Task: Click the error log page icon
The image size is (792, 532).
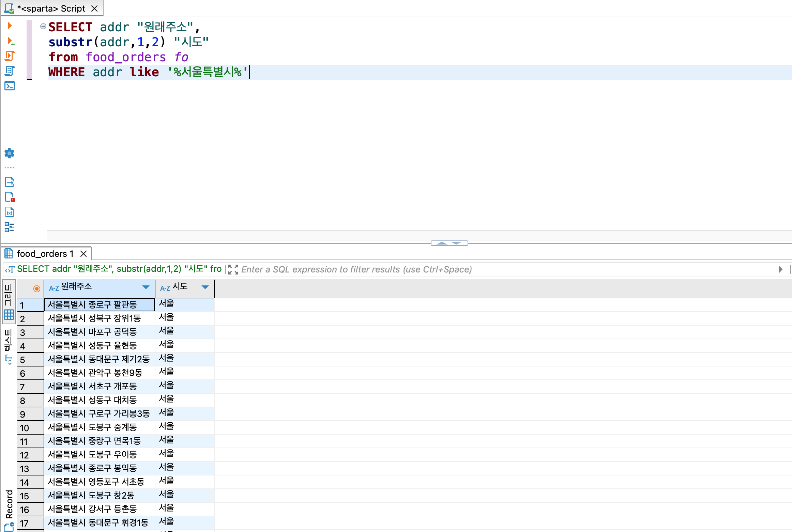Action: pos(10,197)
